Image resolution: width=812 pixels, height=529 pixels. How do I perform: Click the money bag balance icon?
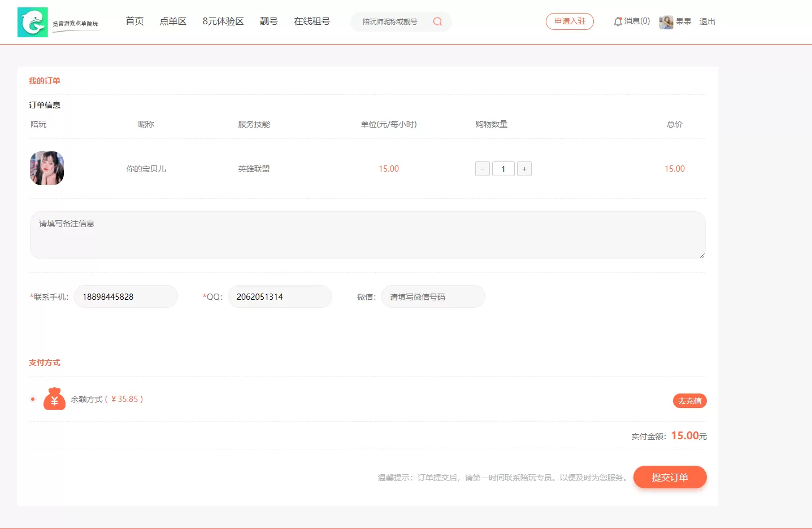[x=54, y=399]
